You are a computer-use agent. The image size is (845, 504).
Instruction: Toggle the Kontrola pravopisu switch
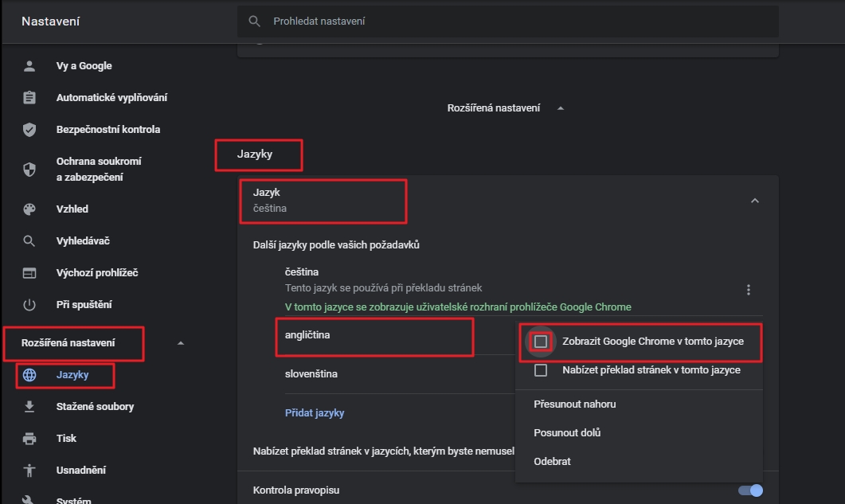pos(750,490)
